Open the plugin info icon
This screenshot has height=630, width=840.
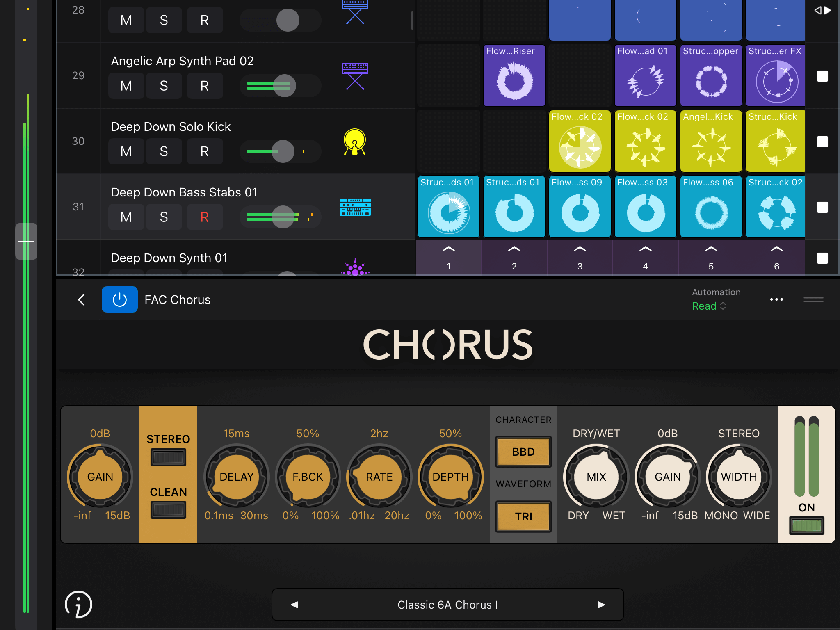click(78, 604)
